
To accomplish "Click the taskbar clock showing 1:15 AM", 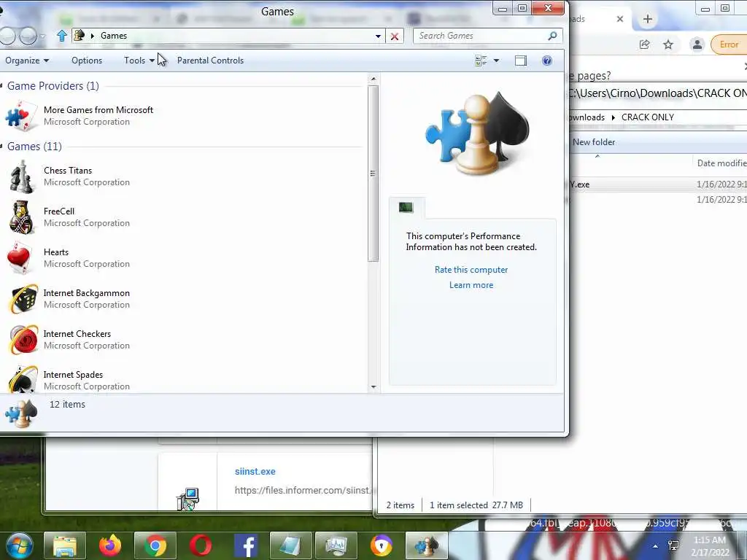I will click(710, 546).
